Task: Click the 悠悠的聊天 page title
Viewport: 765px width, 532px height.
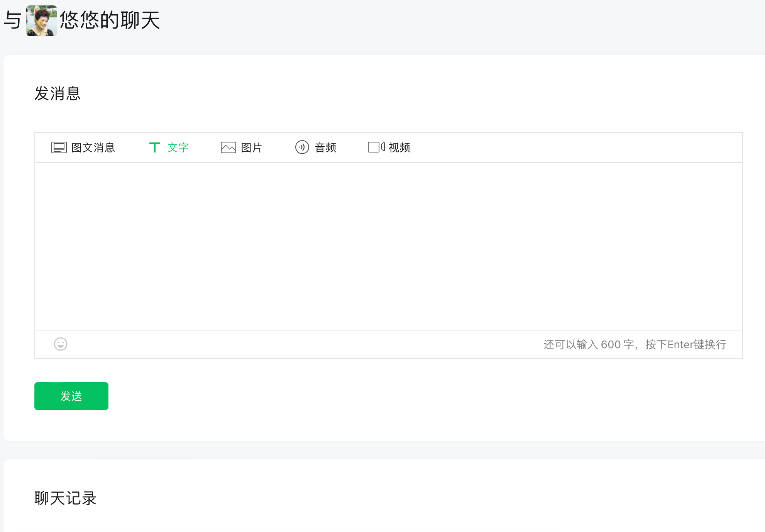Action: (110, 20)
